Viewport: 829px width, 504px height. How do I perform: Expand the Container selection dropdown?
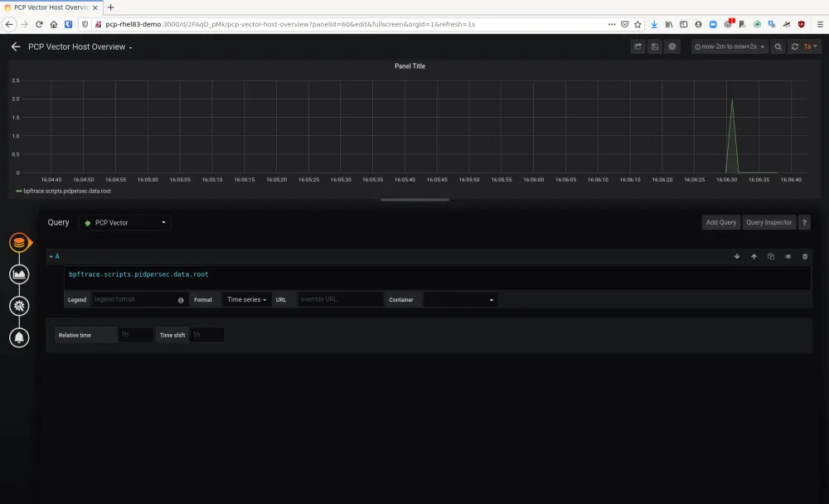(x=460, y=299)
